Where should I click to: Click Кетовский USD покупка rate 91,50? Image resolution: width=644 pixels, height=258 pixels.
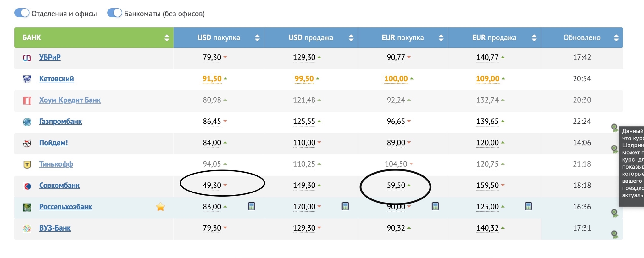(x=212, y=79)
